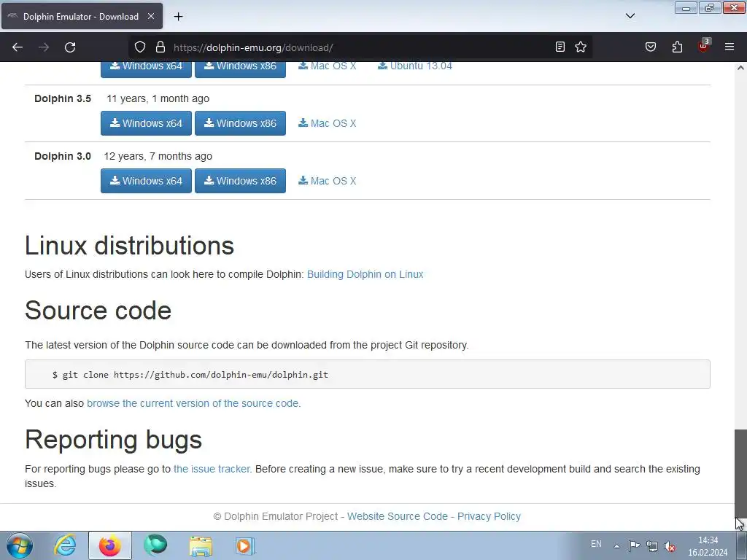
Task: Open Windows Explorer folder taskbar icon
Action: tap(201, 545)
